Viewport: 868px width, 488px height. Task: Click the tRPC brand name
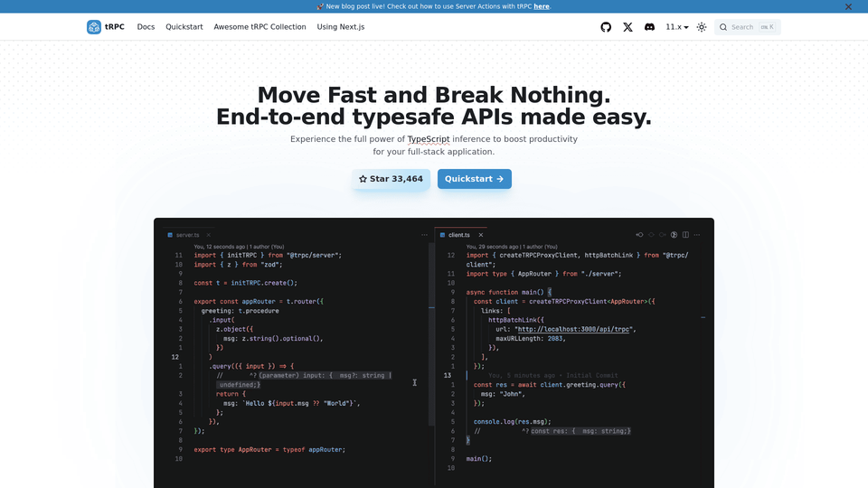pos(115,26)
